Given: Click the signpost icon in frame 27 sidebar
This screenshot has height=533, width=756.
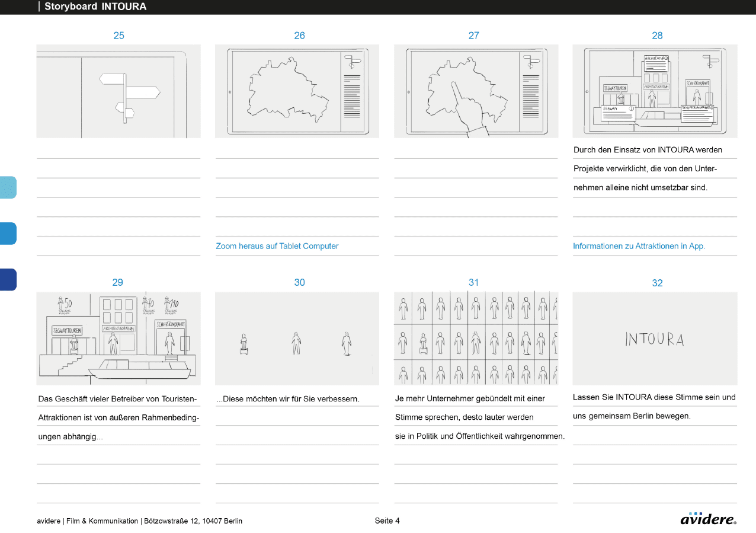Looking at the screenshot, I should tap(531, 62).
